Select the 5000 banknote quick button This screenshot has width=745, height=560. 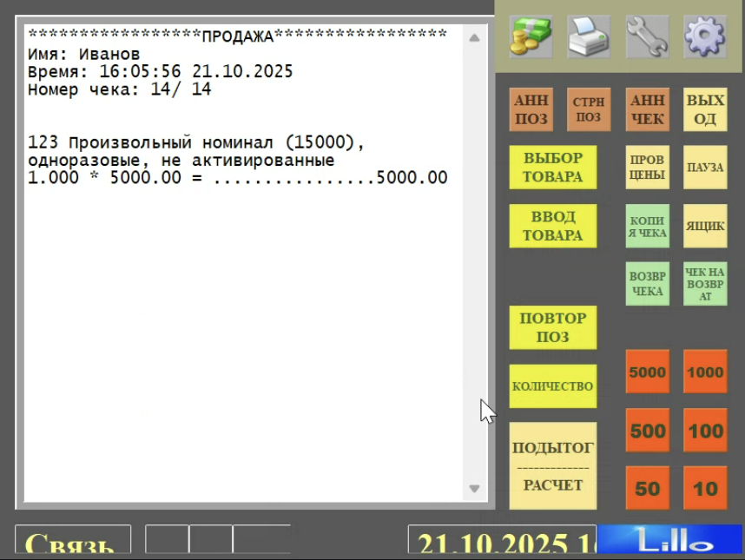[647, 372]
